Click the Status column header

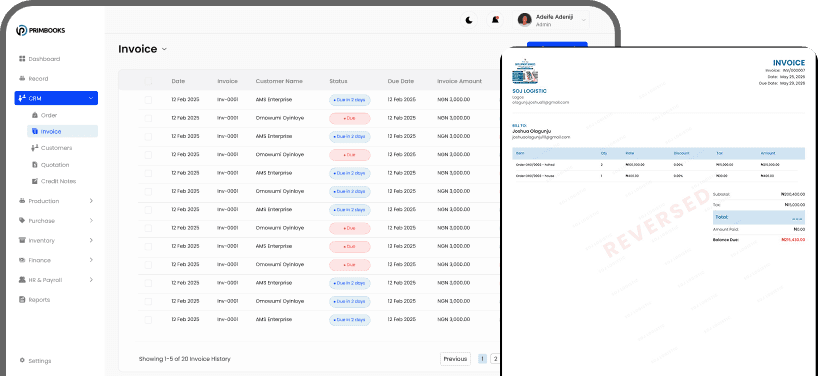pyautogui.click(x=338, y=81)
